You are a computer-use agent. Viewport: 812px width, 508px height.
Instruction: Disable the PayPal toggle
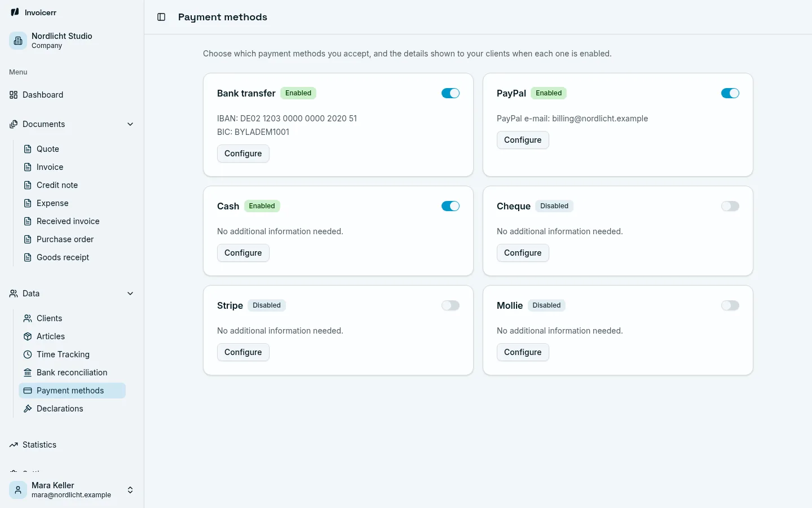click(730, 93)
